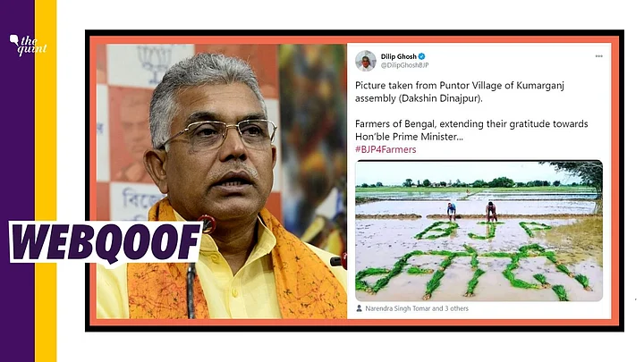Click the Farmers of Bengal paragraph

471,130
